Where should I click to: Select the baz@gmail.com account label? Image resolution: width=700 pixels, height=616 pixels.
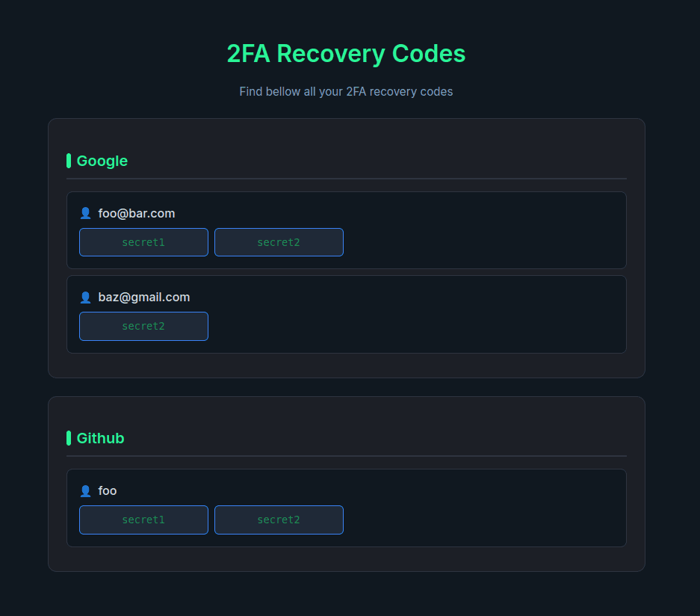(144, 298)
